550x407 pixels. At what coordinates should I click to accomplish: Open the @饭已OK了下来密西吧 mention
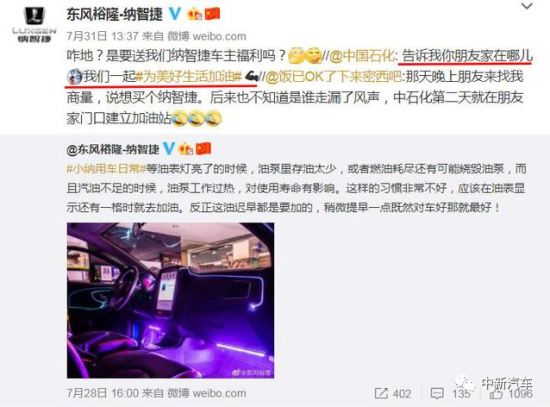click(333, 76)
